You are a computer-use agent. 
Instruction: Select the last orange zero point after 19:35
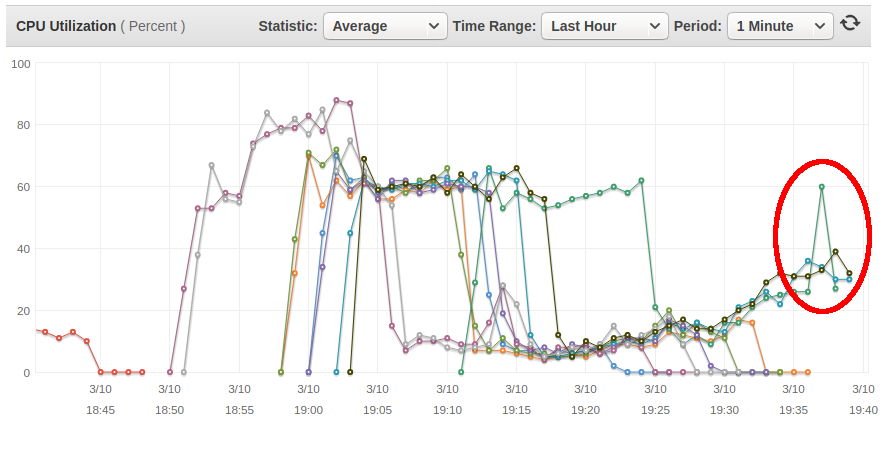click(808, 372)
